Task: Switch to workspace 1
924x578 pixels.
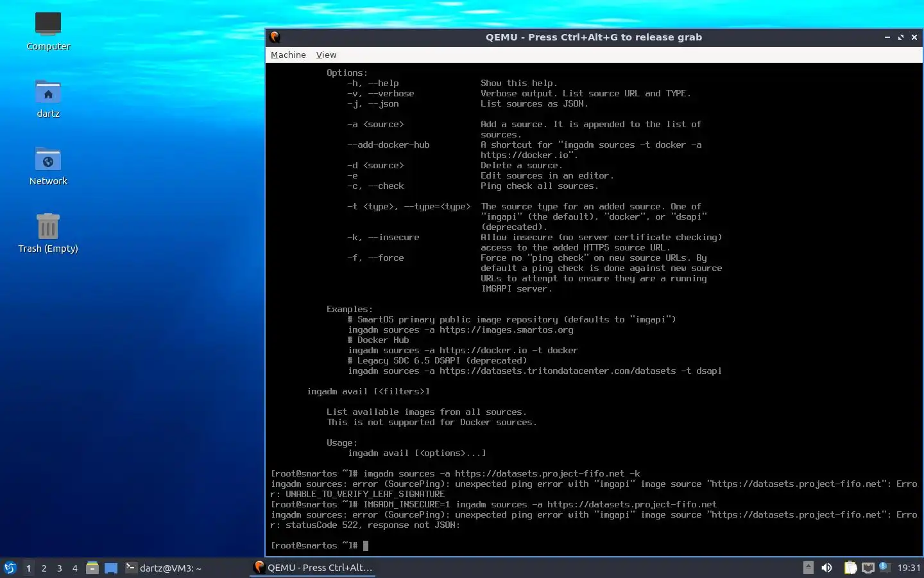Action: click(28, 568)
